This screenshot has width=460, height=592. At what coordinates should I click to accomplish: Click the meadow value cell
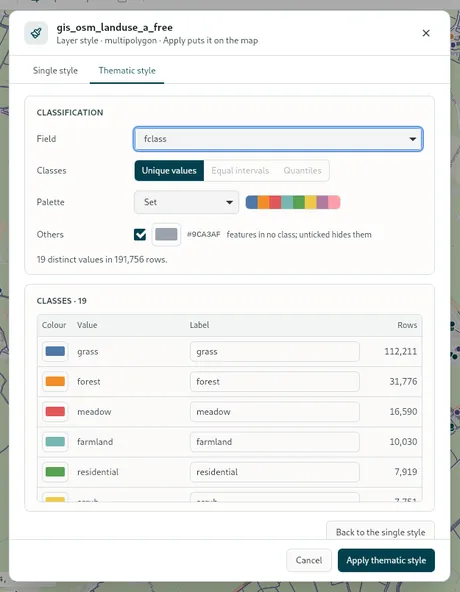click(x=94, y=412)
